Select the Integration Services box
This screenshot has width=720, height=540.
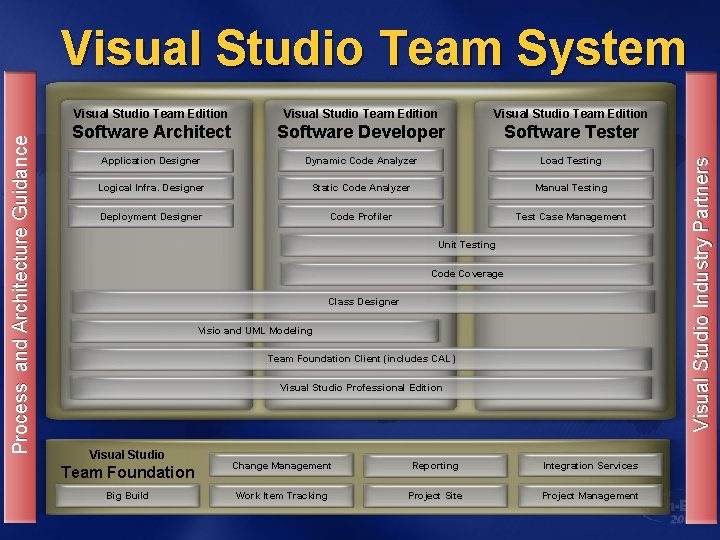click(x=591, y=466)
